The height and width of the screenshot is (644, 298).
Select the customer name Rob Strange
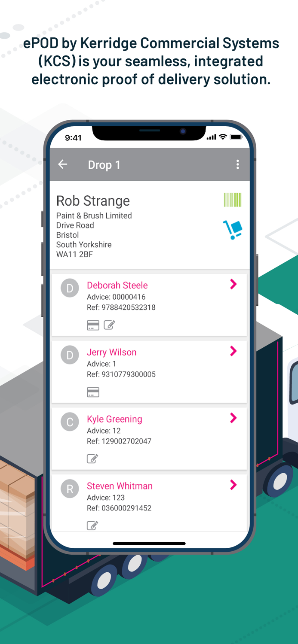pos(93,201)
